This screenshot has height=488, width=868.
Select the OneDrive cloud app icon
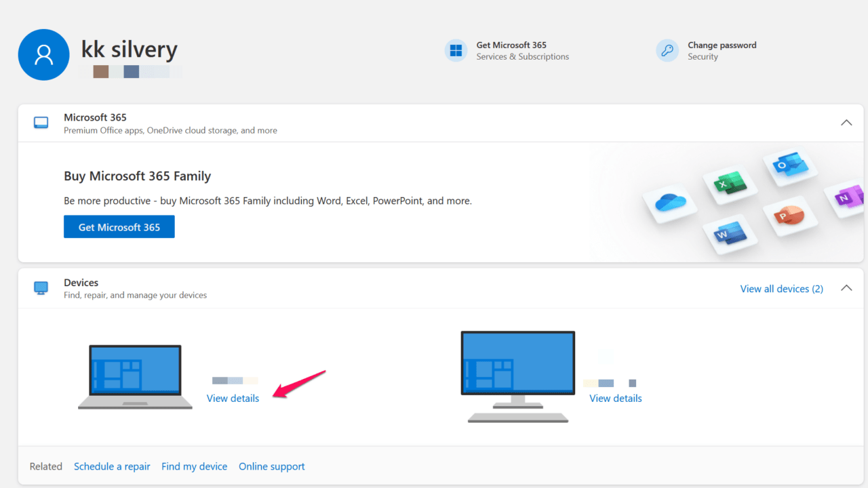[x=671, y=202]
